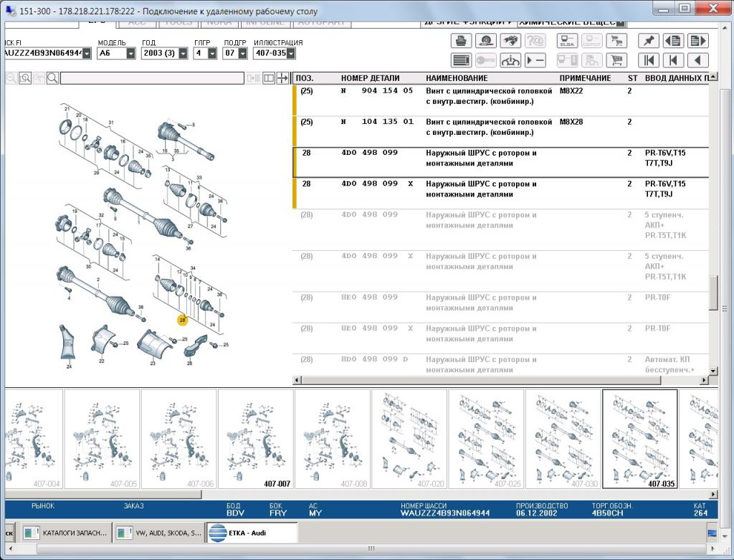Open the ГЛГР dropdown showing 4
Image resolution: width=734 pixels, height=560 pixels.
pos(212,53)
